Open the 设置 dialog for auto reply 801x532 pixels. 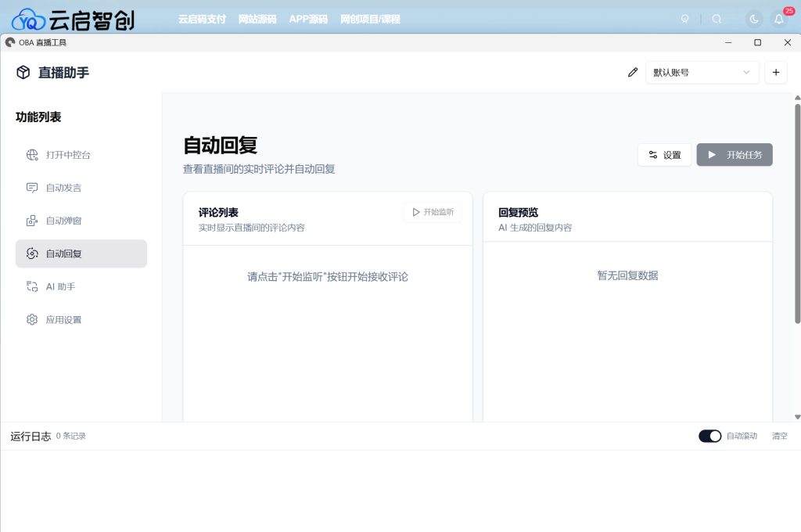(663, 154)
